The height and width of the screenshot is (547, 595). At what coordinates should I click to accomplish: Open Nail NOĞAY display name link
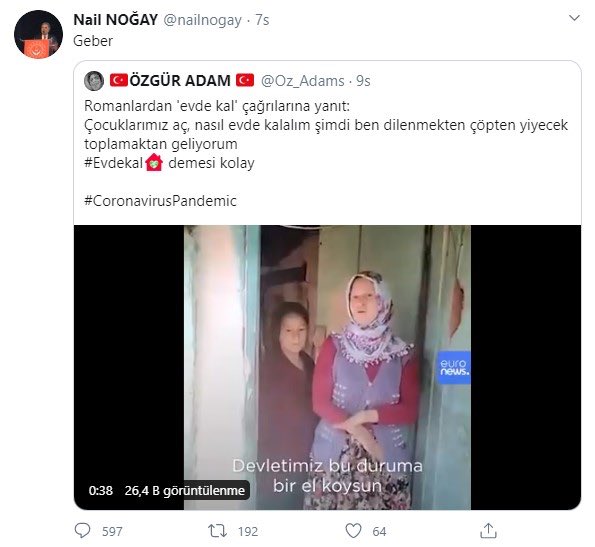115,20
